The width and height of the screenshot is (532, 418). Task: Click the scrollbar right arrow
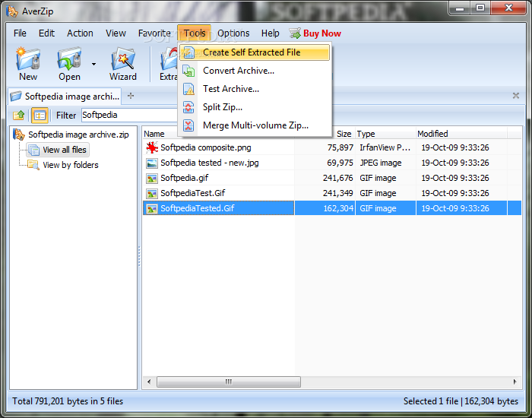pos(515,382)
